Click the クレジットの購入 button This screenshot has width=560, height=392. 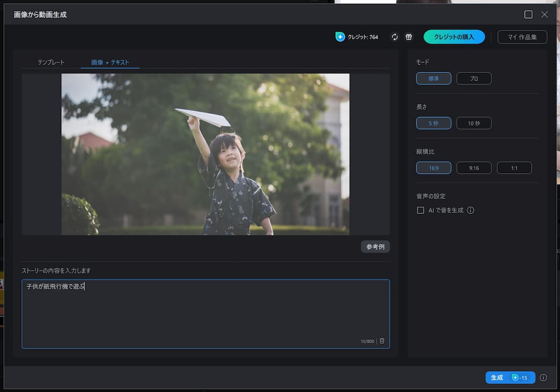pyautogui.click(x=454, y=36)
